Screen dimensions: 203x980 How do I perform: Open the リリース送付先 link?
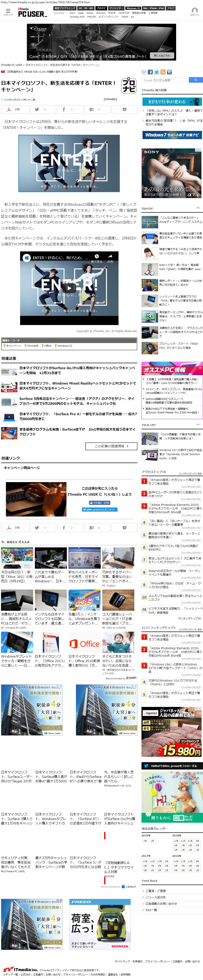pyautogui.click(x=155, y=897)
